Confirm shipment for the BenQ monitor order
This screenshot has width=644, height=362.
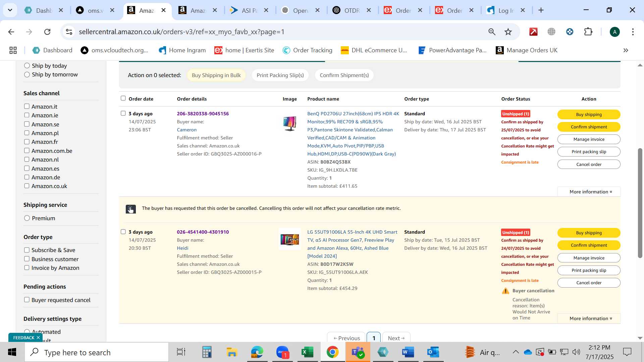coord(589,127)
